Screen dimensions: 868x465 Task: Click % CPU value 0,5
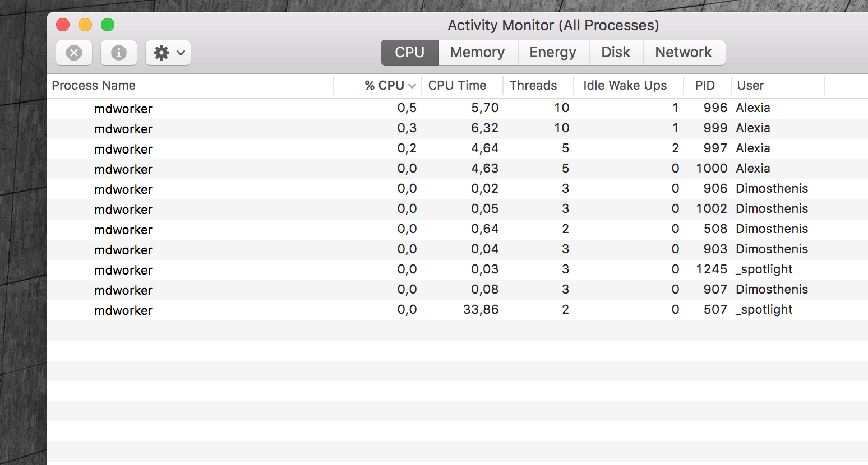407,108
